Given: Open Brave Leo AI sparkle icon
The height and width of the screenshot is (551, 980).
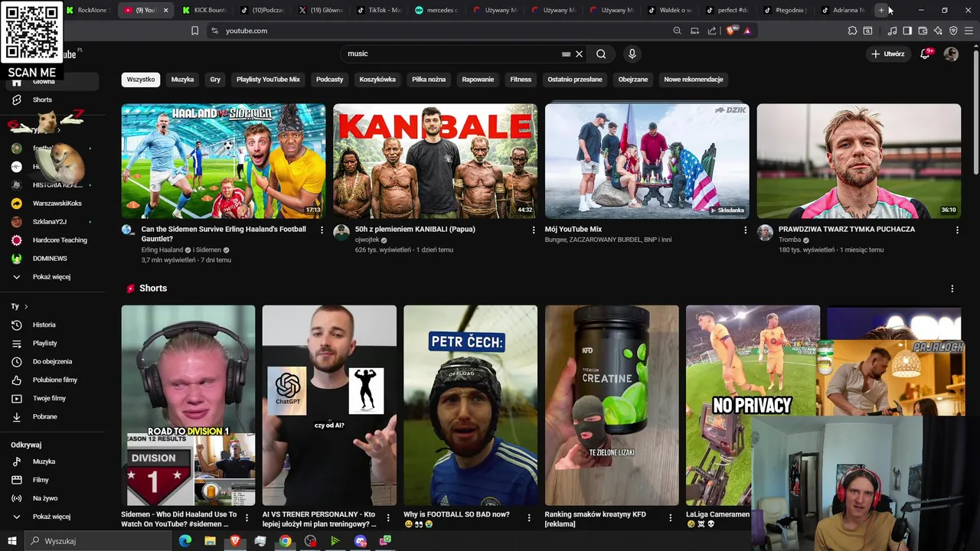Looking at the screenshot, I should click(938, 31).
